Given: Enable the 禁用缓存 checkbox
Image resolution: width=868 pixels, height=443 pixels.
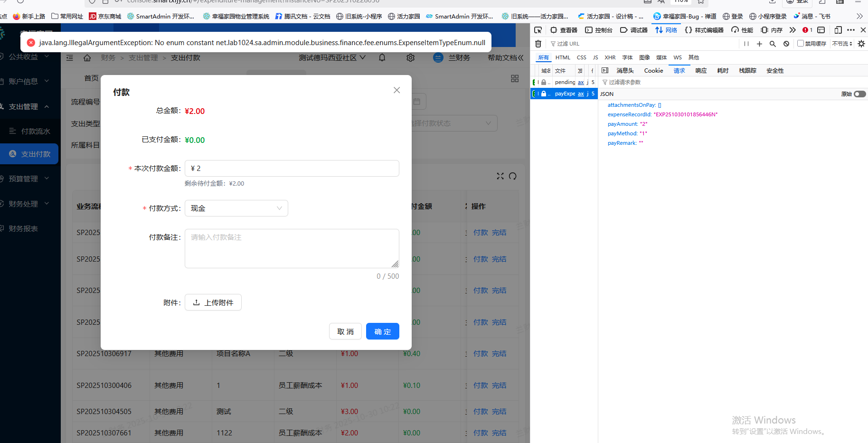Looking at the screenshot, I should [801, 43].
